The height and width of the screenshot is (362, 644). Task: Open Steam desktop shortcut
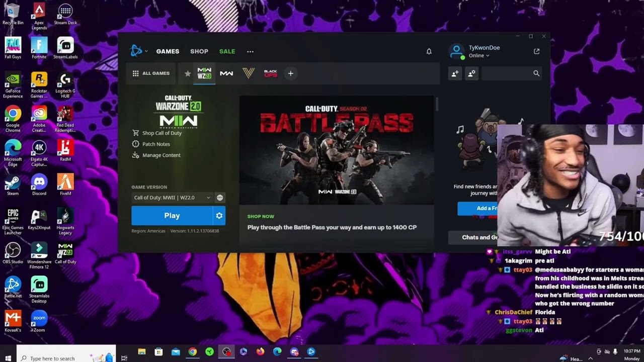13,185
